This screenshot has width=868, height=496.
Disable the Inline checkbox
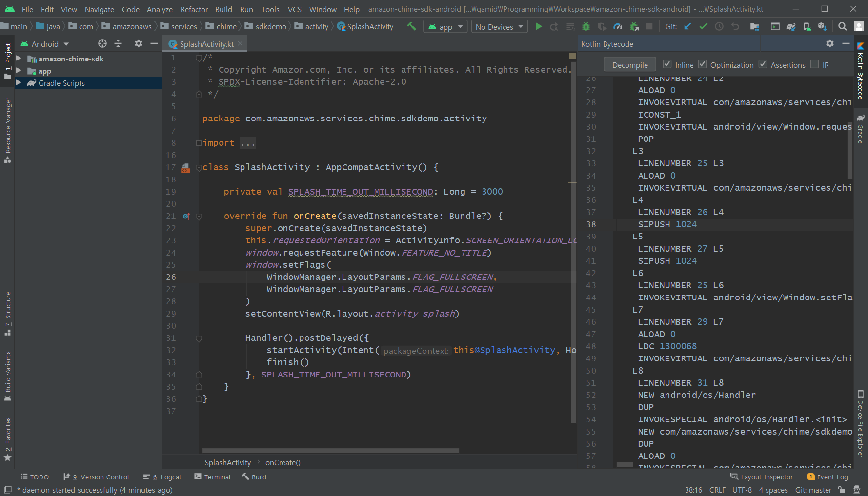[667, 64]
